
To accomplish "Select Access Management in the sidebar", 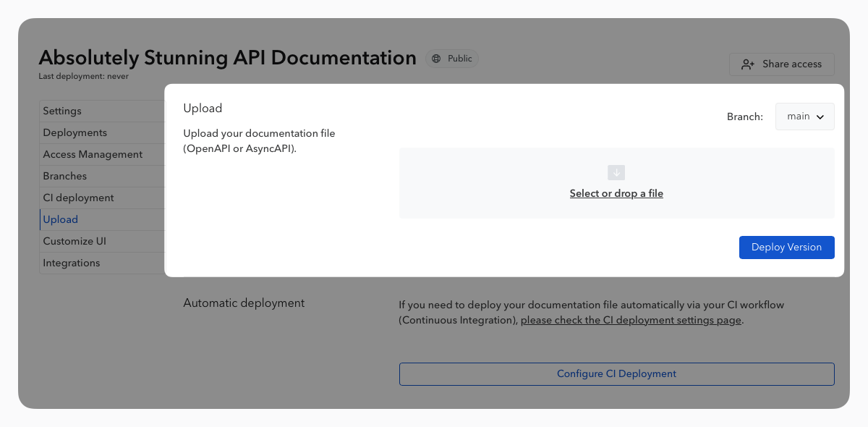I will coord(93,154).
